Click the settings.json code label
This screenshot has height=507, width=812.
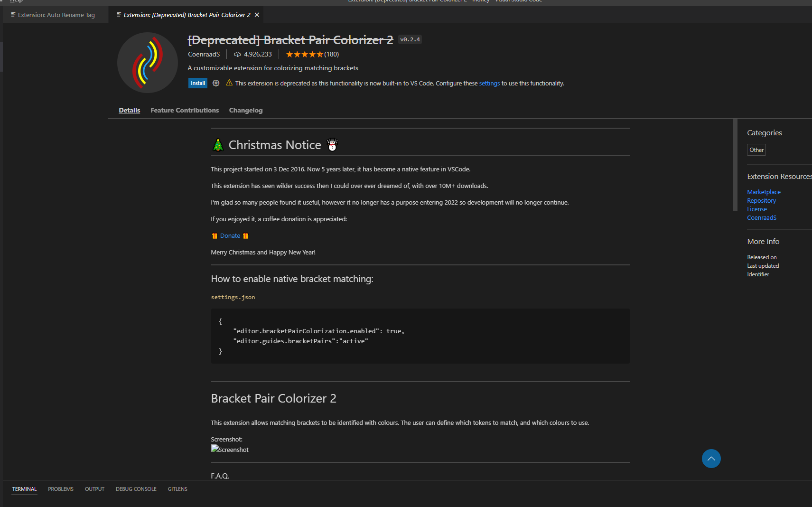[x=233, y=297]
